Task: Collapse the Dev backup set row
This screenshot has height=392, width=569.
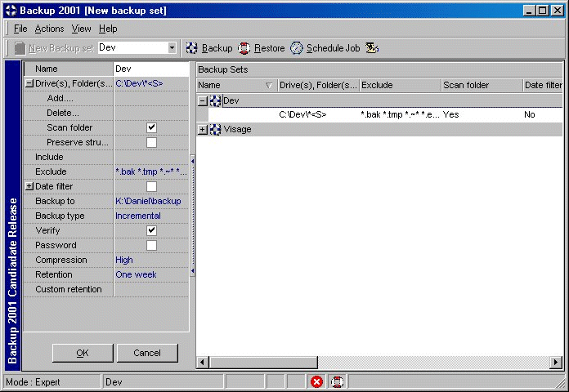Action: 203,100
